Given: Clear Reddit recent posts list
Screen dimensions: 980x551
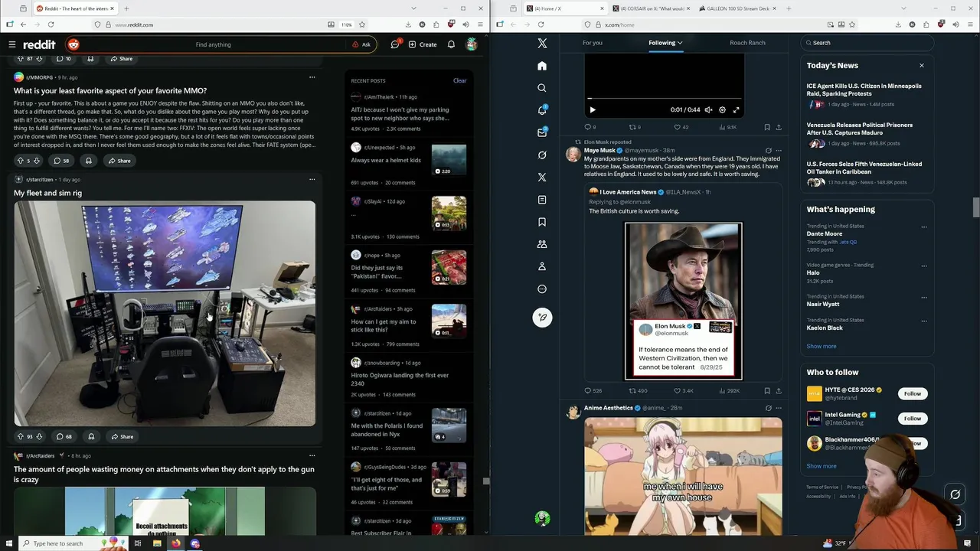Looking at the screenshot, I should 459,80.
